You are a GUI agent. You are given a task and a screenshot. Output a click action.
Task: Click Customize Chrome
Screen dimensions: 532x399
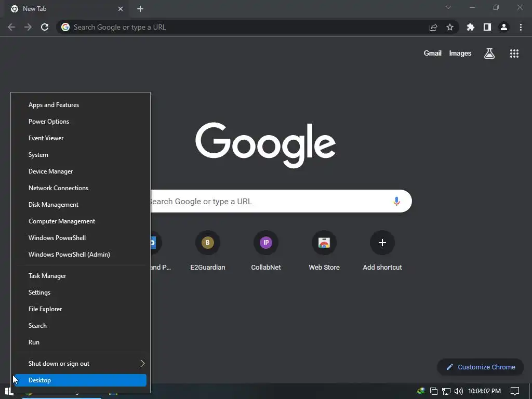click(x=481, y=367)
